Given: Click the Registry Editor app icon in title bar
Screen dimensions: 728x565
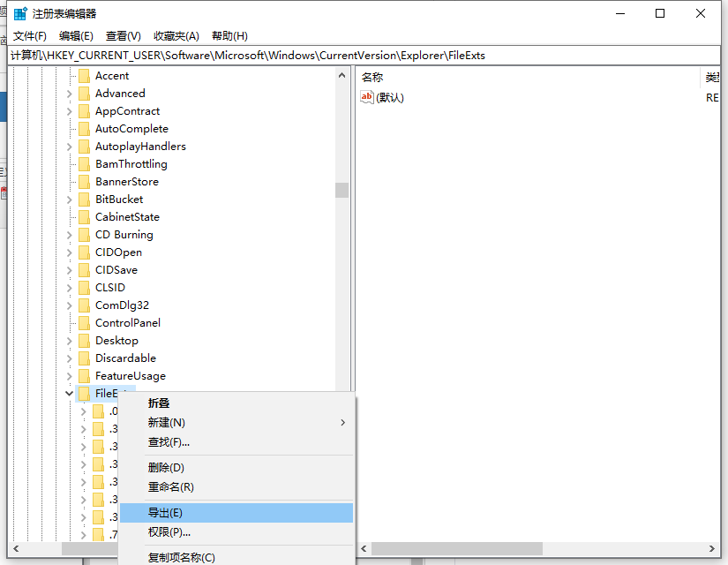Looking at the screenshot, I should 20,13.
